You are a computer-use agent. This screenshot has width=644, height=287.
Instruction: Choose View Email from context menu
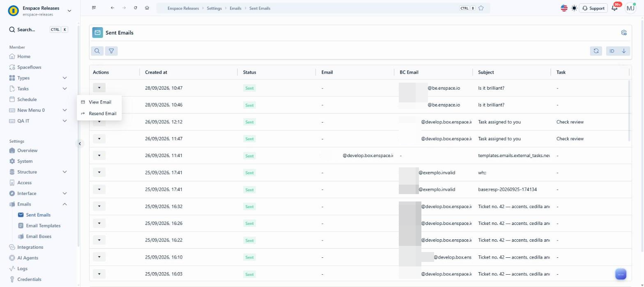(x=99, y=102)
